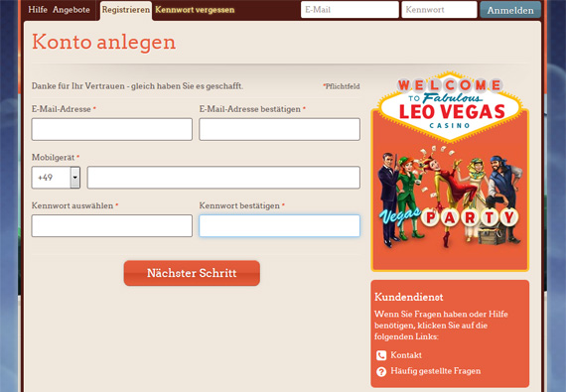Click the Nächster Schritt button
This screenshot has height=392, width=566.
[192, 273]
